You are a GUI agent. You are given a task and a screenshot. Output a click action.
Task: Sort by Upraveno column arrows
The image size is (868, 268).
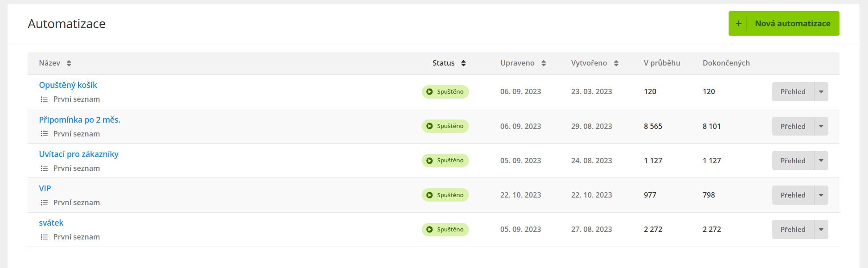pyautogui.click(x=544, y=63)
